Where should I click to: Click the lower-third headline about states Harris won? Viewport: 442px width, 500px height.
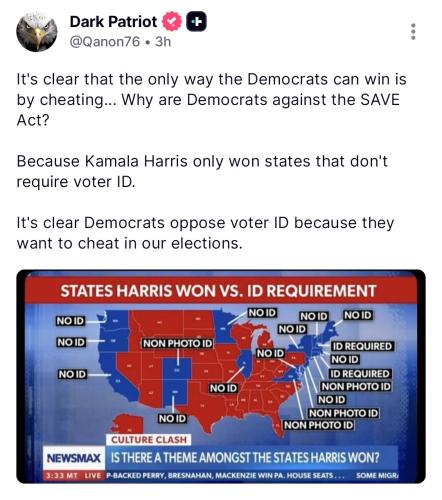click(245, 458)
